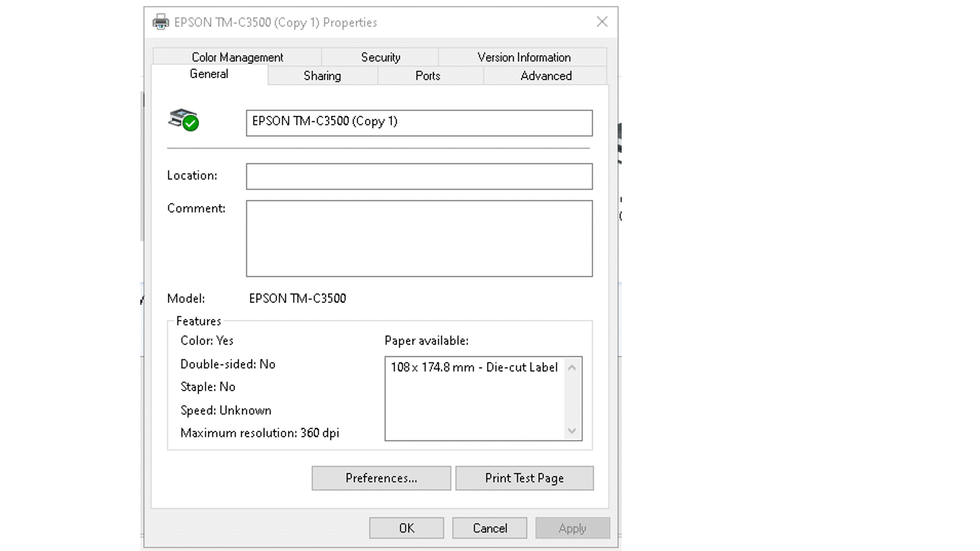Focus the Location text field
This screenshot has width=980, height=551.
[x=419, y=177]
